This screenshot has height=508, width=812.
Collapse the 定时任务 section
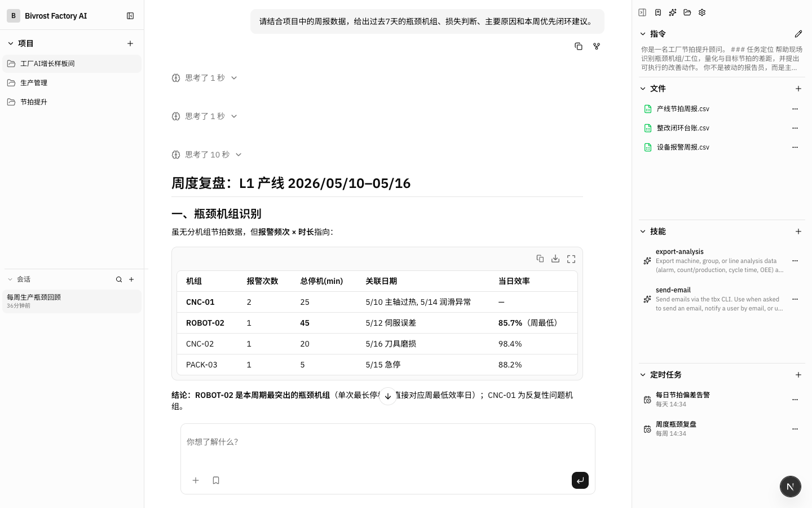pos(643,375)
